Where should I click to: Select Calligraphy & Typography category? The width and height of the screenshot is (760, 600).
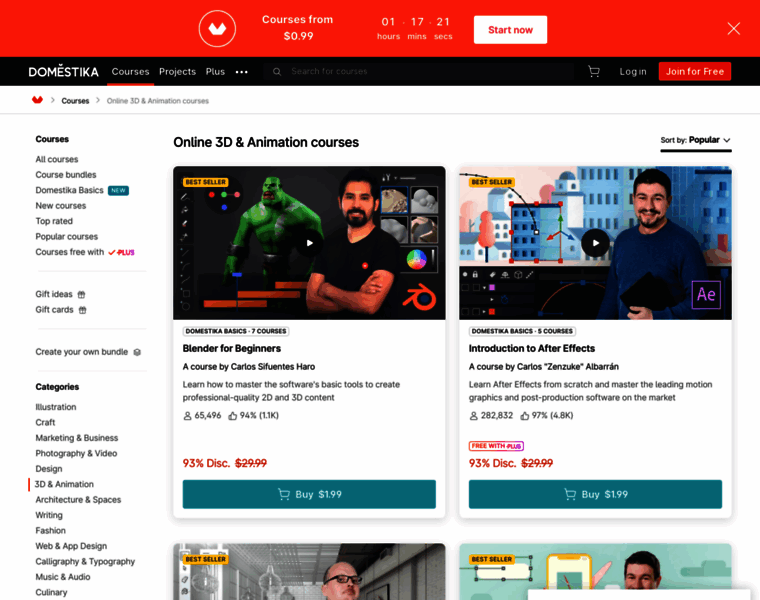pyautogui.click(x=85, y=562)
